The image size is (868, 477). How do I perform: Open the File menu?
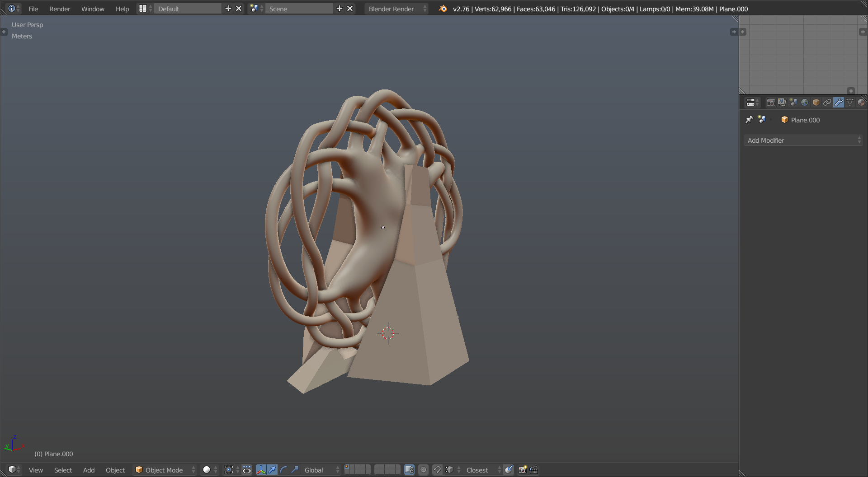tap(33, 9)
